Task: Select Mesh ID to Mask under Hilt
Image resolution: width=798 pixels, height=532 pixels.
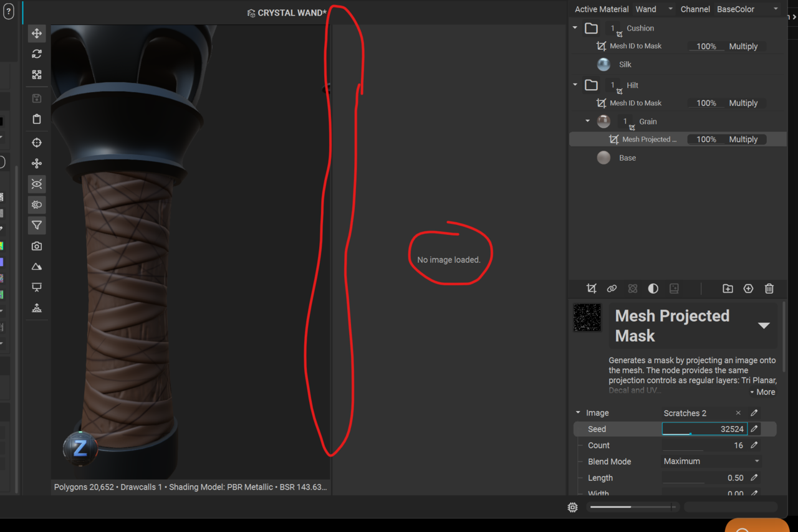Action: coord(635,103)
